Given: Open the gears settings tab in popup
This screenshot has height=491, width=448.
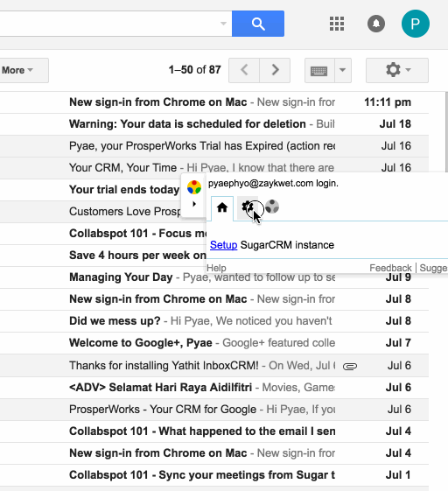Looking at the screenshot, I should point(248,207).
